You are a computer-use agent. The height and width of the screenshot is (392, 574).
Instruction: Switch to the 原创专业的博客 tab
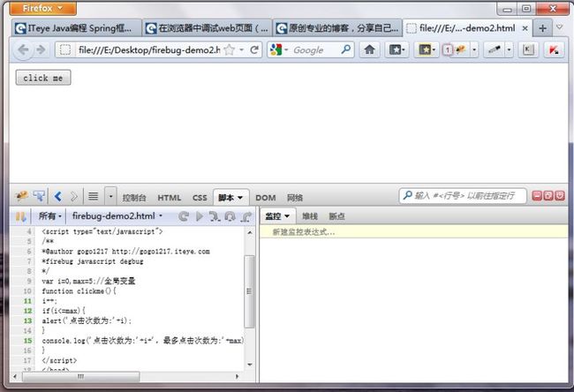coord(337,28)
